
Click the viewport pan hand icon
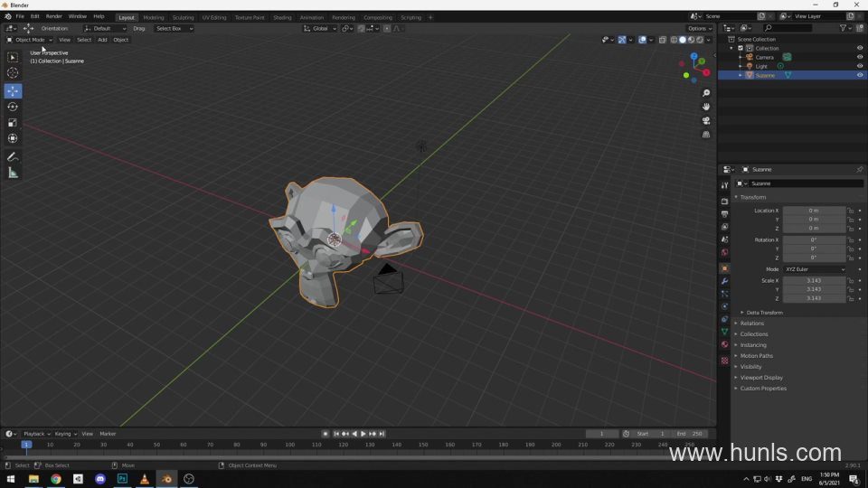click(706, 107)
